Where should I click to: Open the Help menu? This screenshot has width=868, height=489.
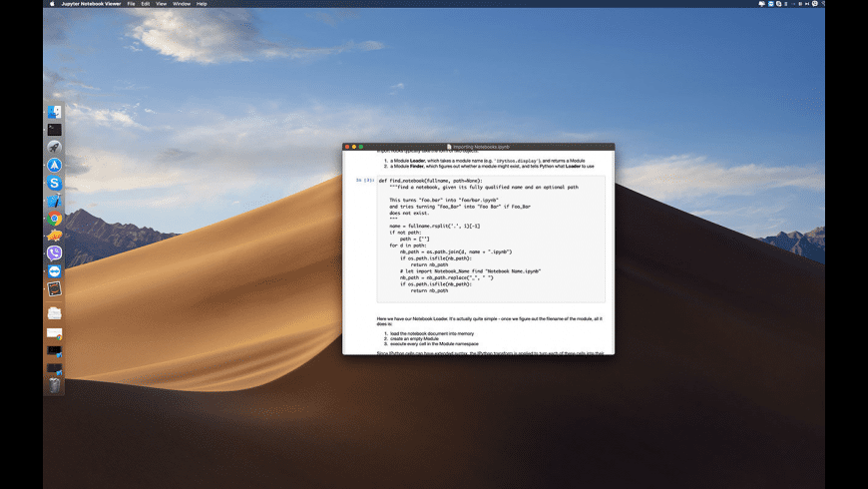point(202,4)
